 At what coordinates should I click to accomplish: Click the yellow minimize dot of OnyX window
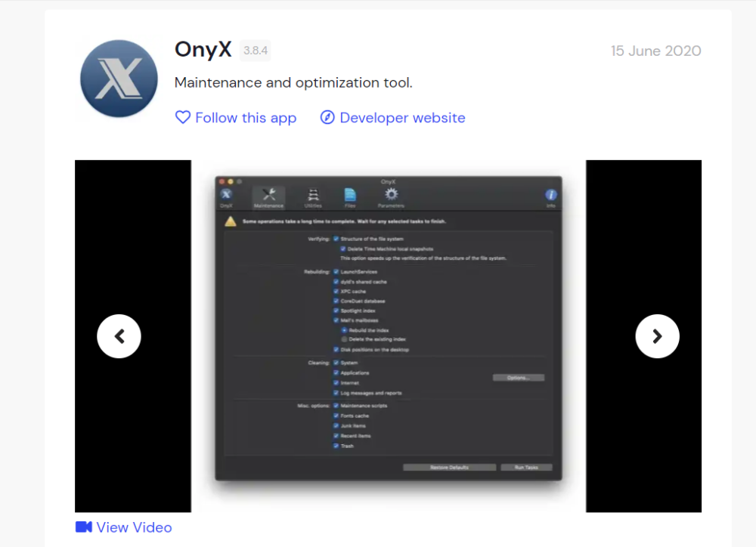[231, 181]
